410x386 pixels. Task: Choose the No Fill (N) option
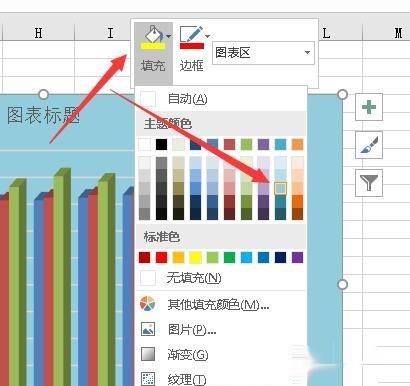click(x=220, y=278)
